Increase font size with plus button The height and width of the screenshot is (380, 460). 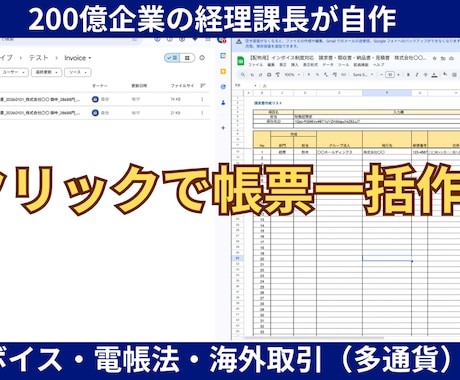tap(398, 75)
